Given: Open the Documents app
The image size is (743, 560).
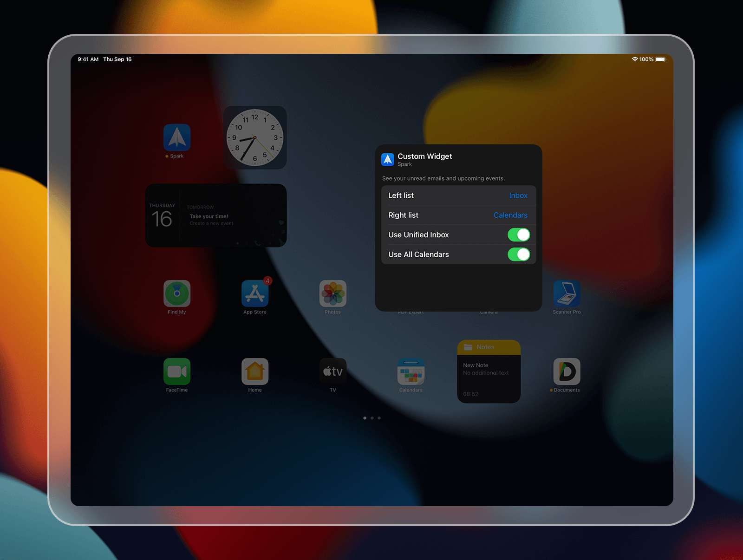Looking at the screenshot, I should (567, 371).
